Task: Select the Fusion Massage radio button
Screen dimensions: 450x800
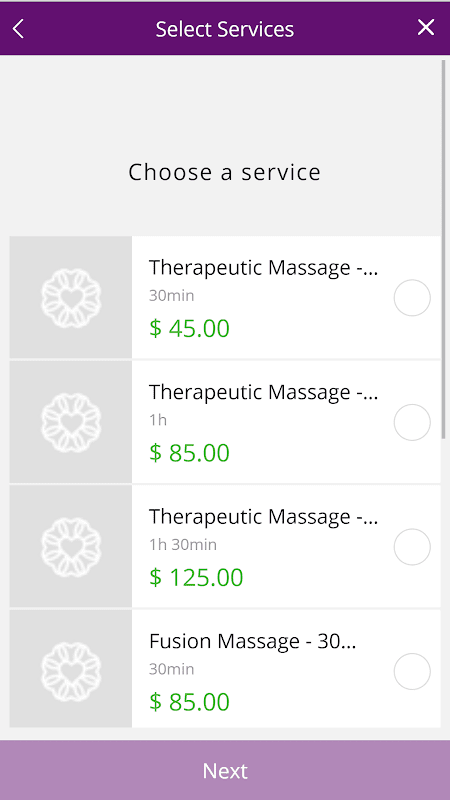Action: [412, 671]
